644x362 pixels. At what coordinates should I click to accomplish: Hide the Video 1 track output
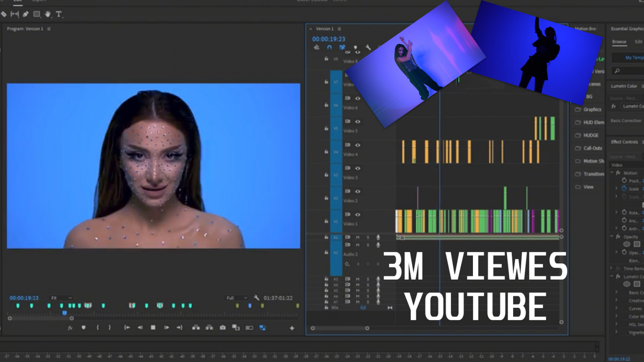357,214
